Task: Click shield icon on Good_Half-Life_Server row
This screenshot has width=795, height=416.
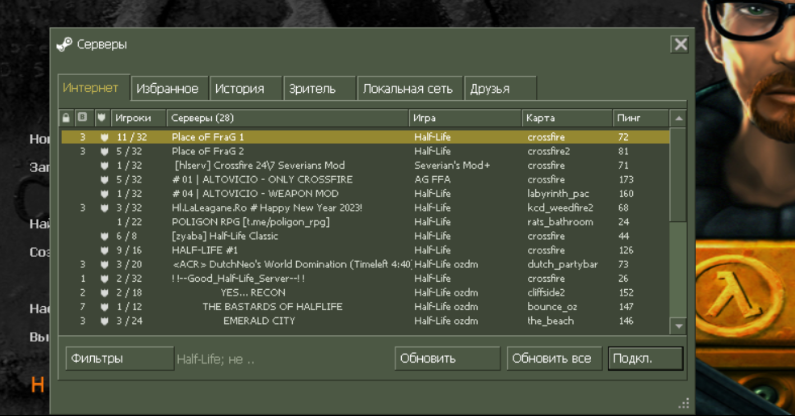Action: [104, 279]
